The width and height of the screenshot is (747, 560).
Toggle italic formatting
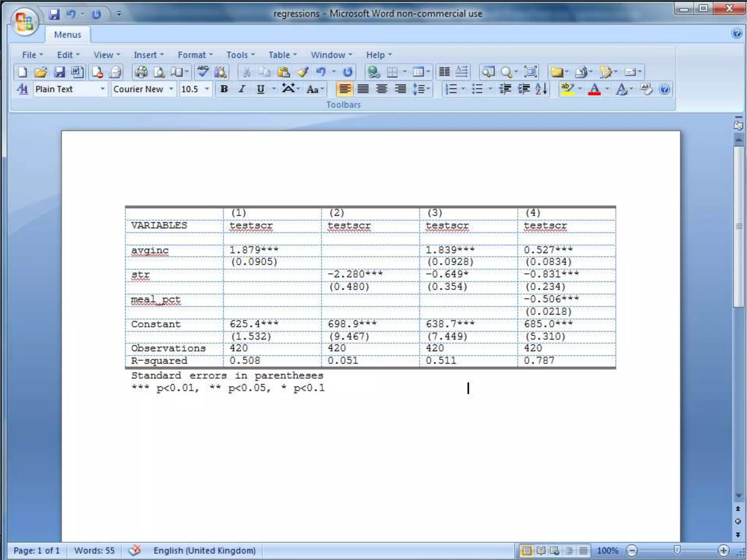241,89
